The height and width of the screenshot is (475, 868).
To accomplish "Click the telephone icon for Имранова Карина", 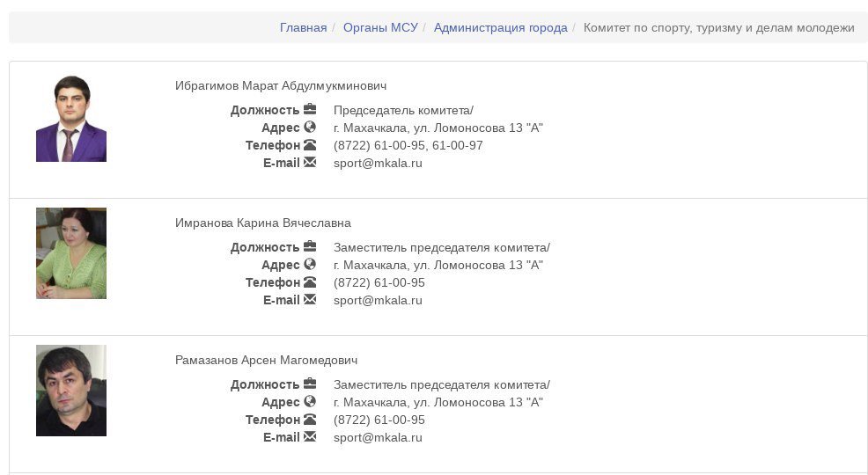I will click(x=310, y=282).
